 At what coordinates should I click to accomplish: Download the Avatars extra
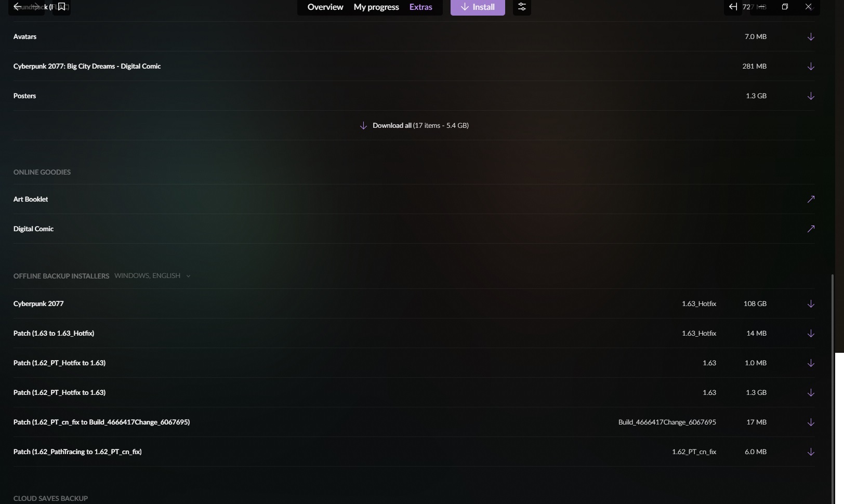pyautogui.click(x=811, y=37)
